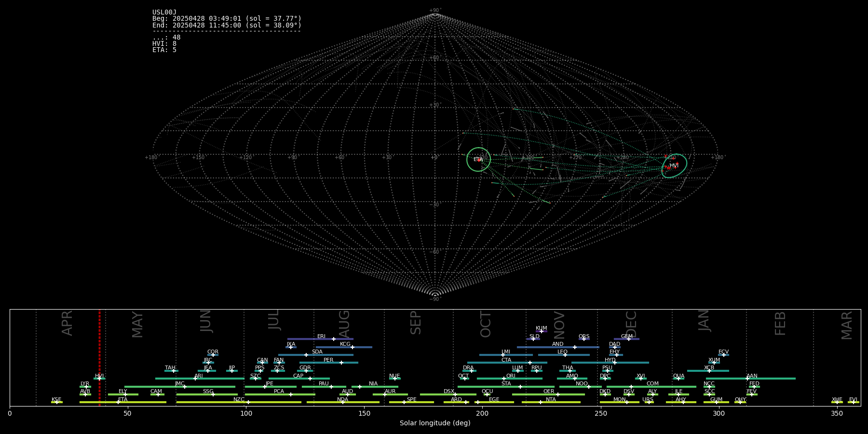This screenshot has height=434, width=868.
Task: Click the NZC shower label
Action: tap(239, 400)
